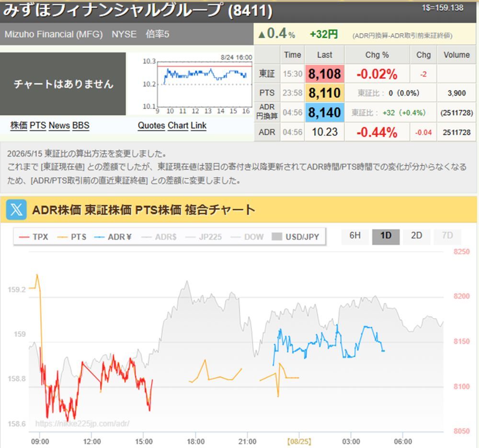Viewport: 479px width, 448px height.
Task: Click the ADR株価 東証株価 PTS株価 複合チャート heading
Action: (x=143, y=210)
